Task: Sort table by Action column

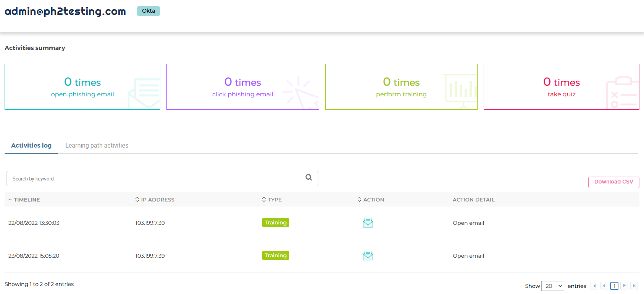Action: [x=371, y=200]
